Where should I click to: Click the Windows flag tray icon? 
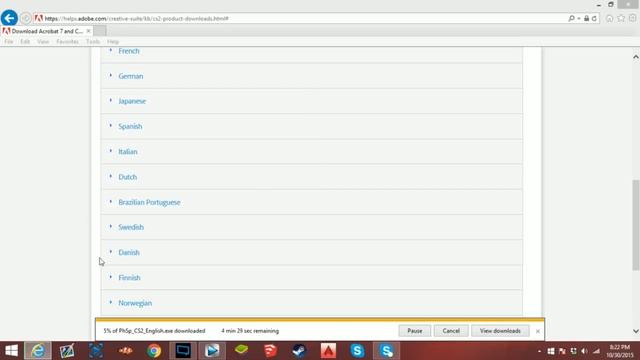(x=551, y=351)
